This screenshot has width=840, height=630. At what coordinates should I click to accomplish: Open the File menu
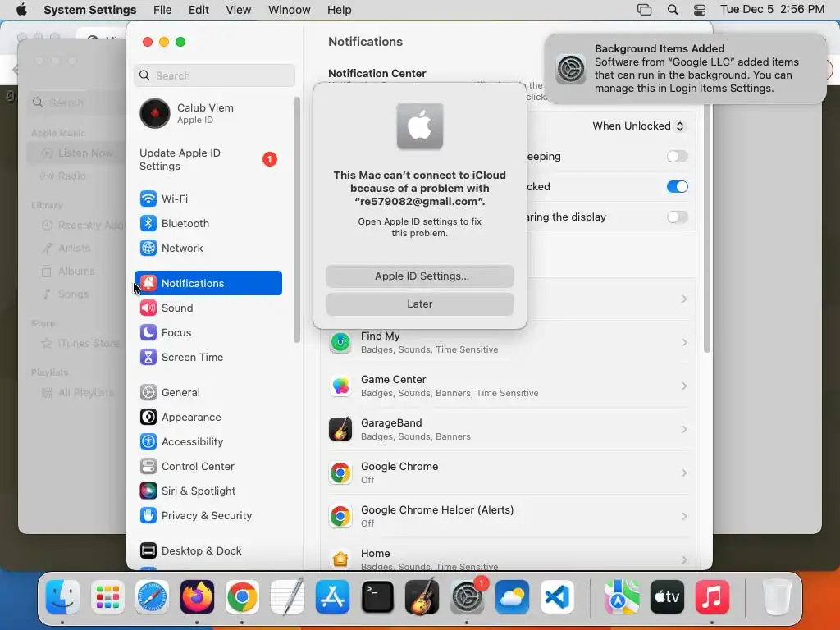[x=162, y=10]
